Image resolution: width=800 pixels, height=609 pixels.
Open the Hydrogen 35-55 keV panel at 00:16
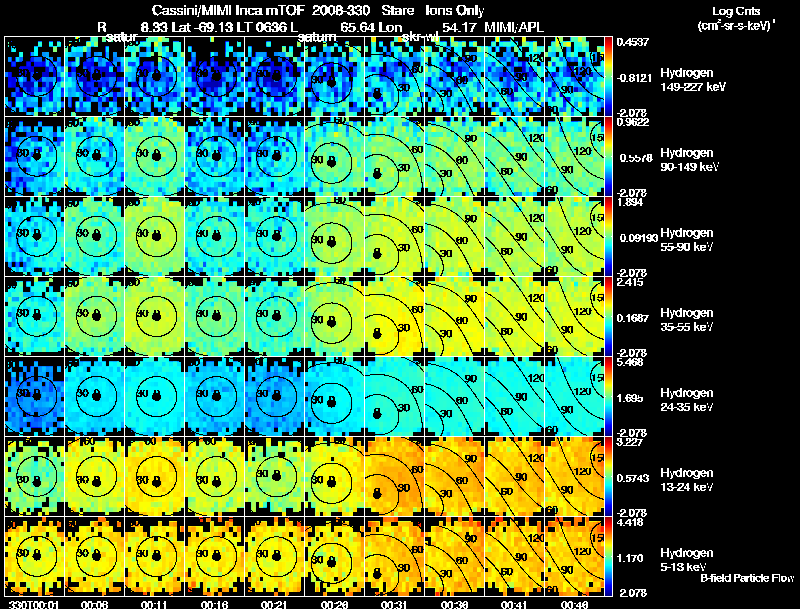215,317
